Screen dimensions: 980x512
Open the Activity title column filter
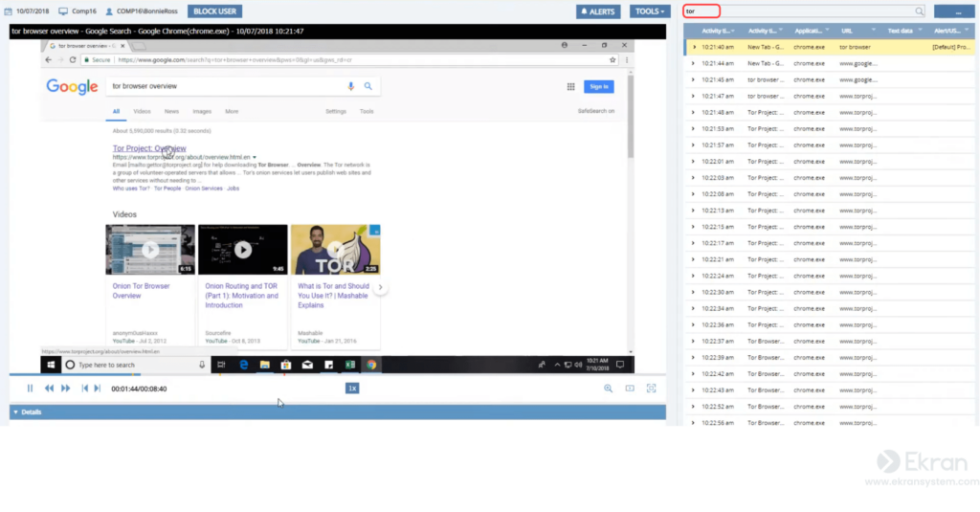[781, 31]
